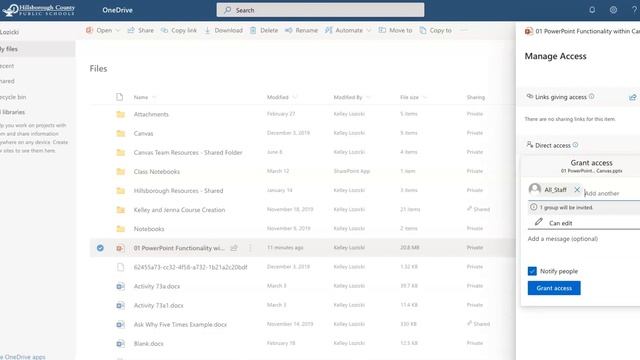Open the settings gear icon
Viewport: 640px width, 360px height.
613,10
